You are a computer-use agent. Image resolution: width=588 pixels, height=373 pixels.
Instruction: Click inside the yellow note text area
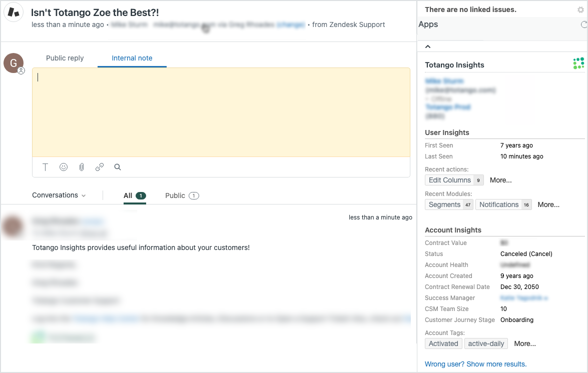[x=221, y=112]
